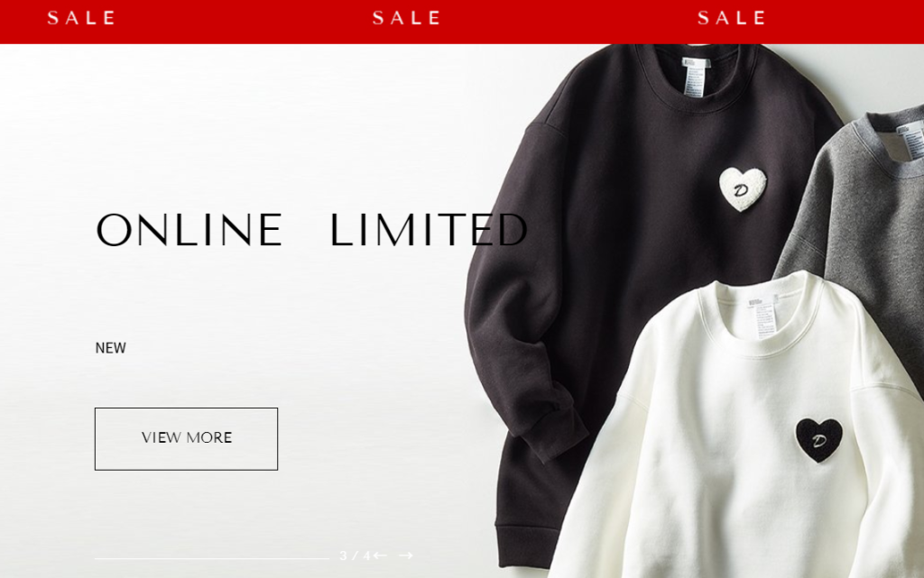Click the neck tag on white sweatshirt
This screenshot has height=578, width=924.
tap(763, 317)
